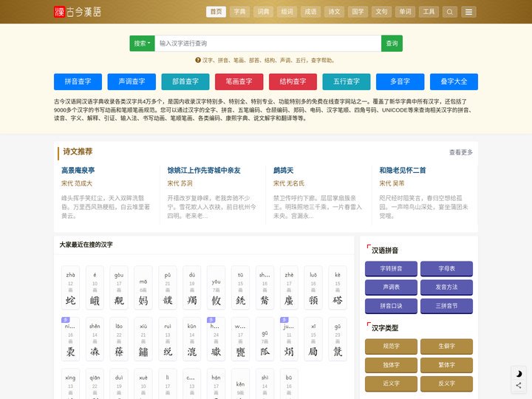Open the character card with pinyin shēn
532x399 pixels.
(x=95, y=339)
